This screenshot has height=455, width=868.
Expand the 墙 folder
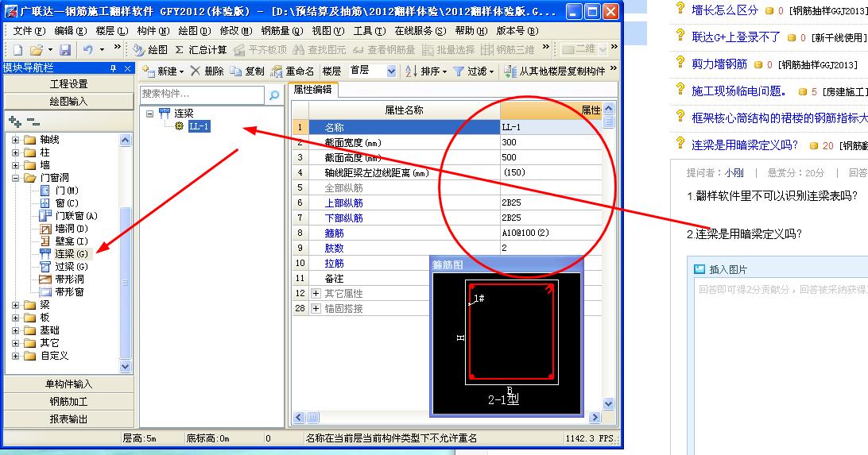point(16,165)
